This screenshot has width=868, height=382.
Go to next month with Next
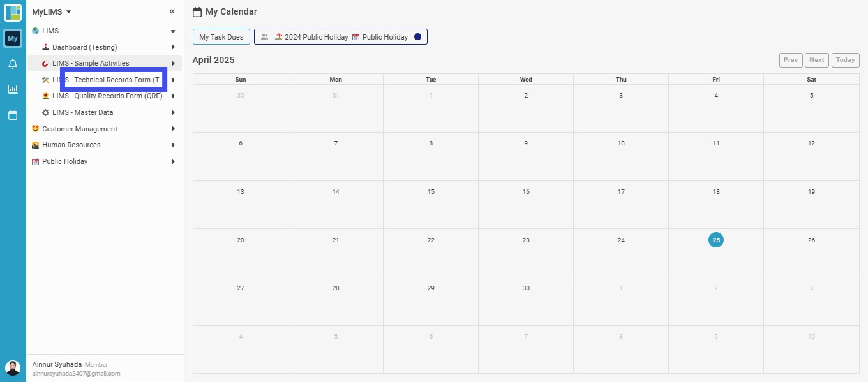coord(817,60)
